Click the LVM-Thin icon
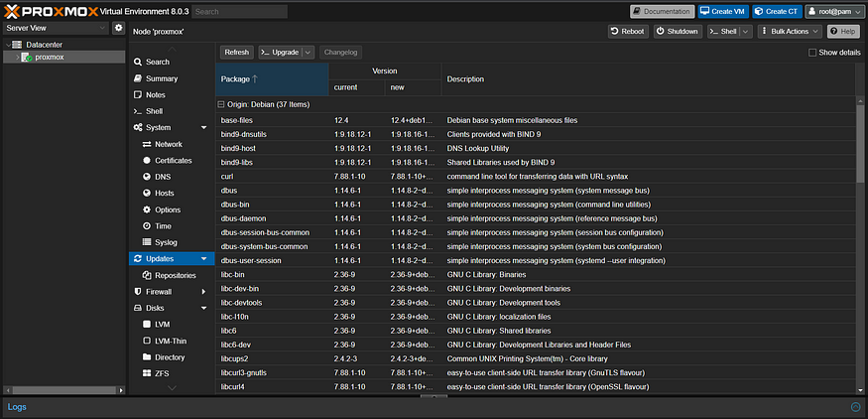Screen dimensions: 868x419 [147, 341]
